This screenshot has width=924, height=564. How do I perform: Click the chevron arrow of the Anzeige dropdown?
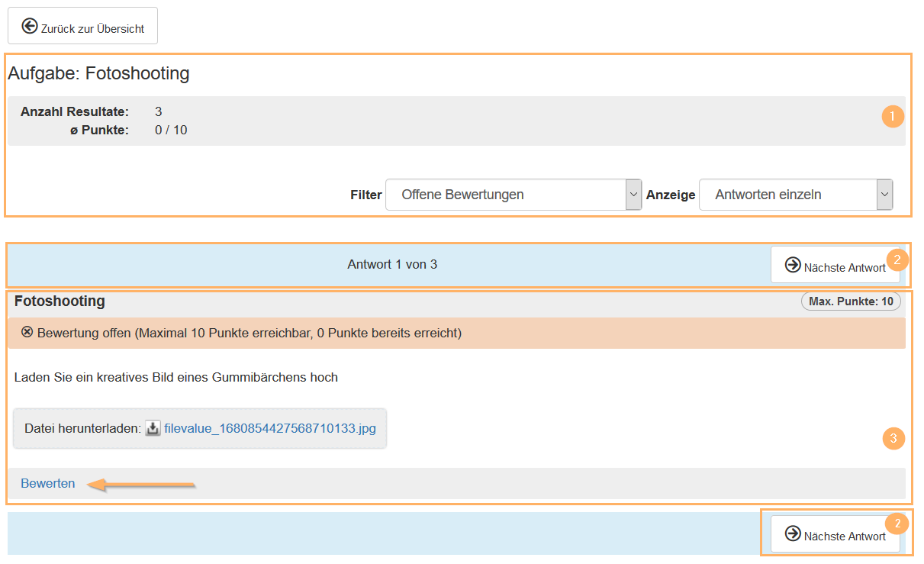tap(884, 195)
